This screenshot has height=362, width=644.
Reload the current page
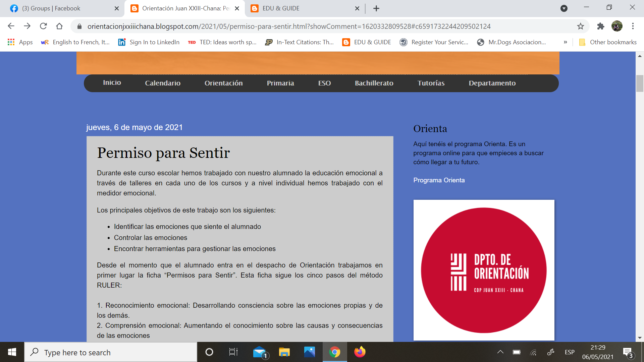(x=43, y=26)
